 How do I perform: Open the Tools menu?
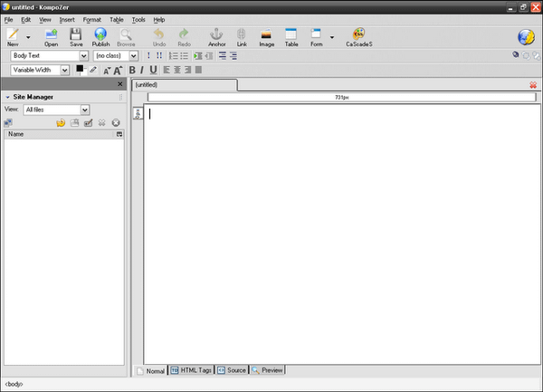click(x=138, y=20)
